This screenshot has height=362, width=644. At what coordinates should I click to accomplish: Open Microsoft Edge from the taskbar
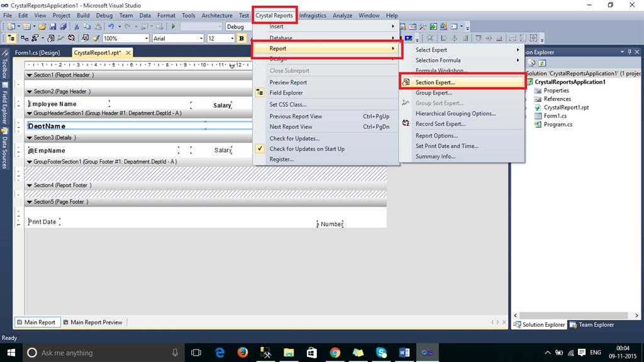pos(219,353)
